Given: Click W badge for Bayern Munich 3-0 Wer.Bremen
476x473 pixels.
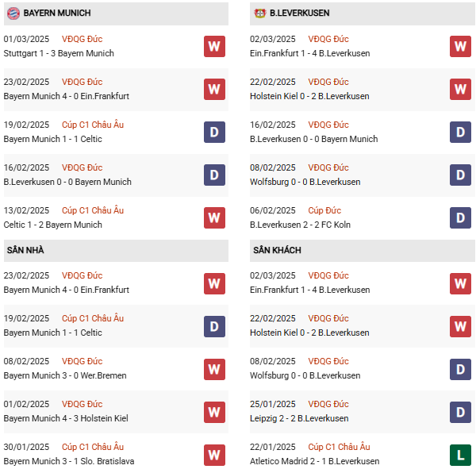Looking at the screenshot, I should pos(214,368).
